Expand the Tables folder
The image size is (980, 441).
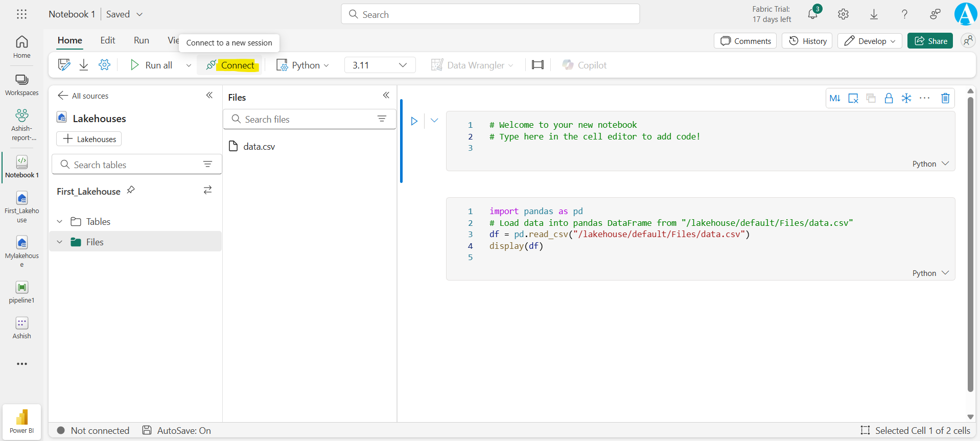point(60,222)
